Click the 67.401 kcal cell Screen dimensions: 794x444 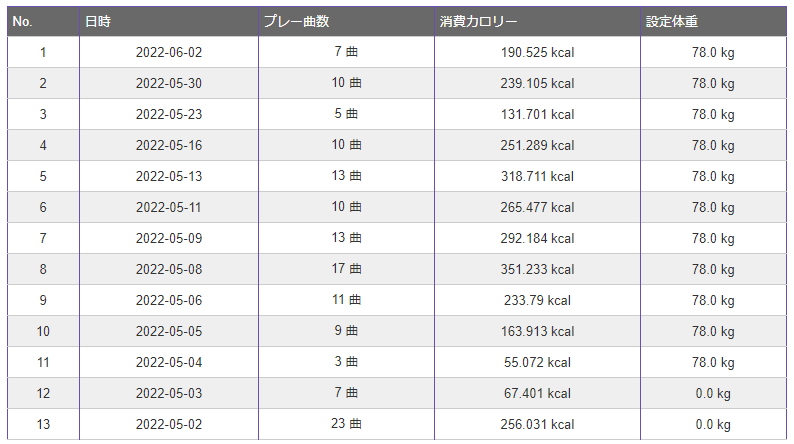(537, 393)
